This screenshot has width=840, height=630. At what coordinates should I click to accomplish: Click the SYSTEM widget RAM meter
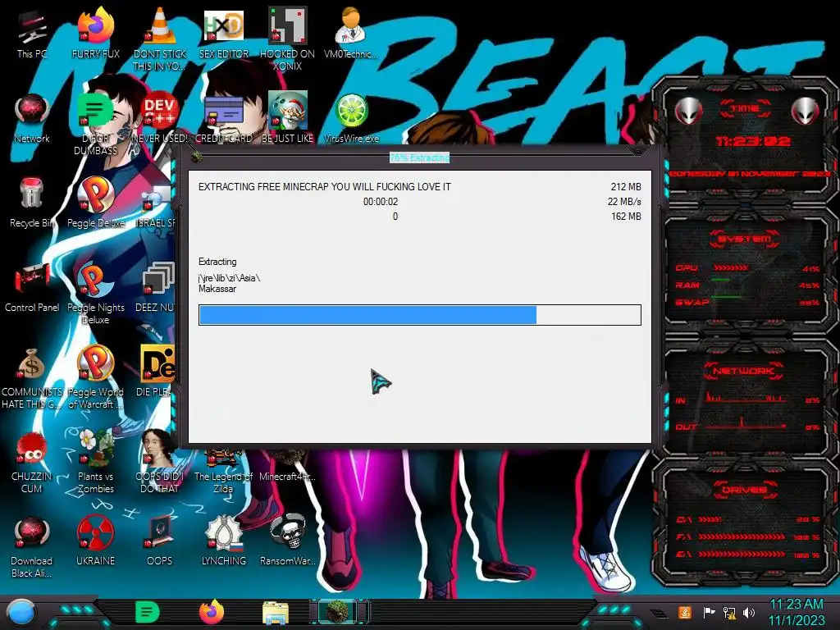click(747, 285)
